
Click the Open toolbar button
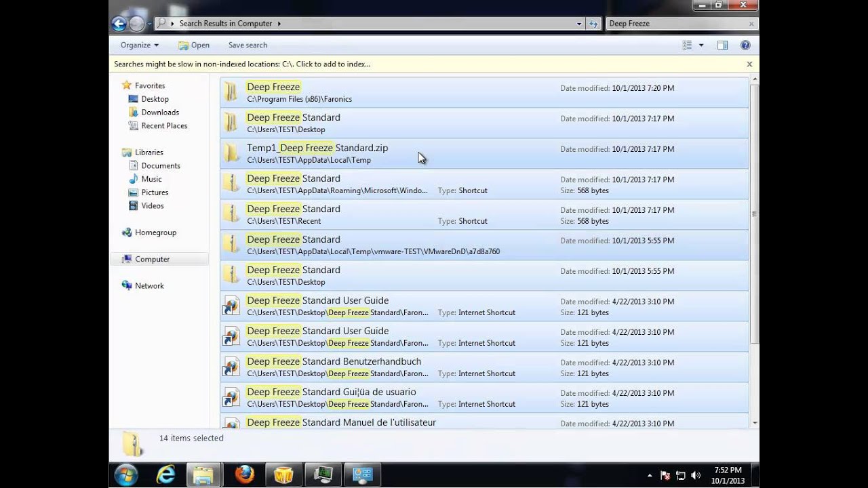(x=194, y=45)
